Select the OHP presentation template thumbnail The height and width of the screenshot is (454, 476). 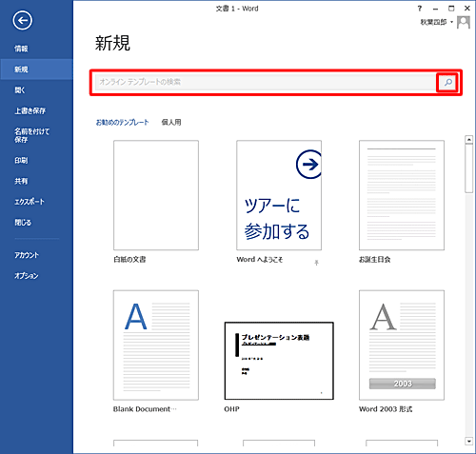[x=279, y=361]
